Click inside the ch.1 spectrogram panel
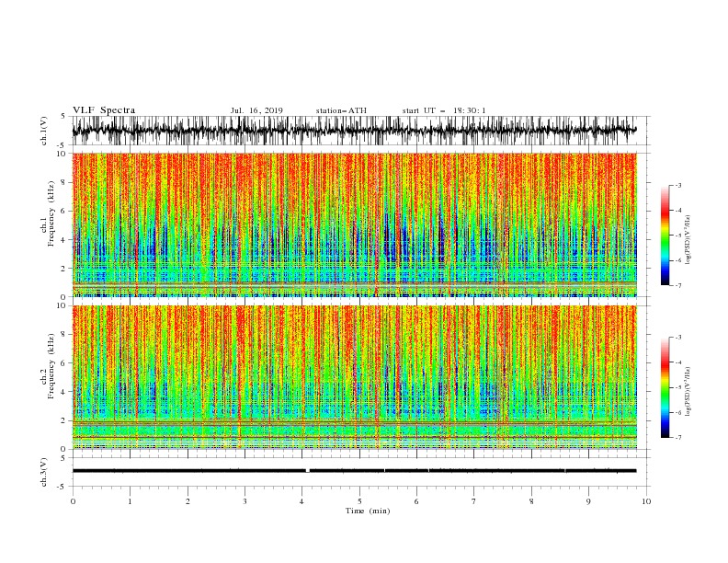Viewport: 728px width, 563px height. point(354,224)
